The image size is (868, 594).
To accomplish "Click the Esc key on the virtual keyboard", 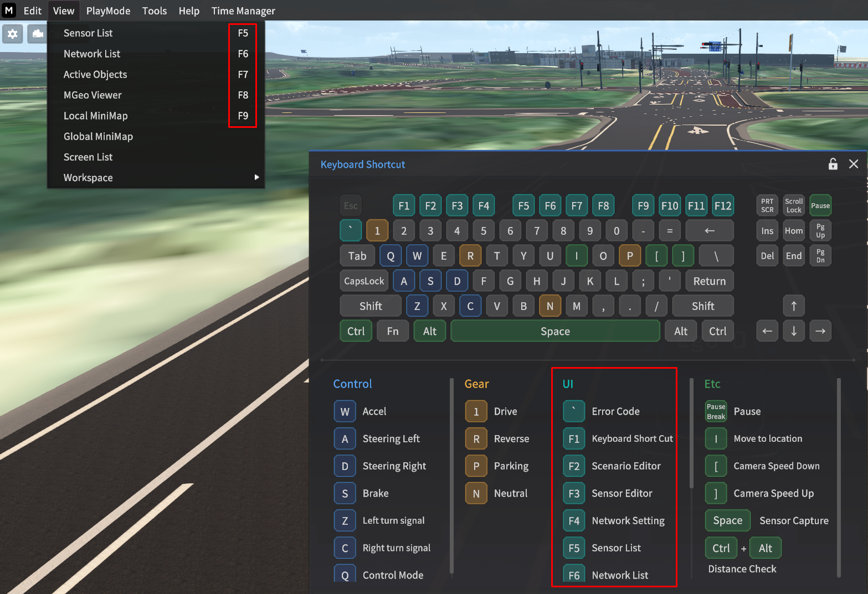I will (x=350, y=205).
